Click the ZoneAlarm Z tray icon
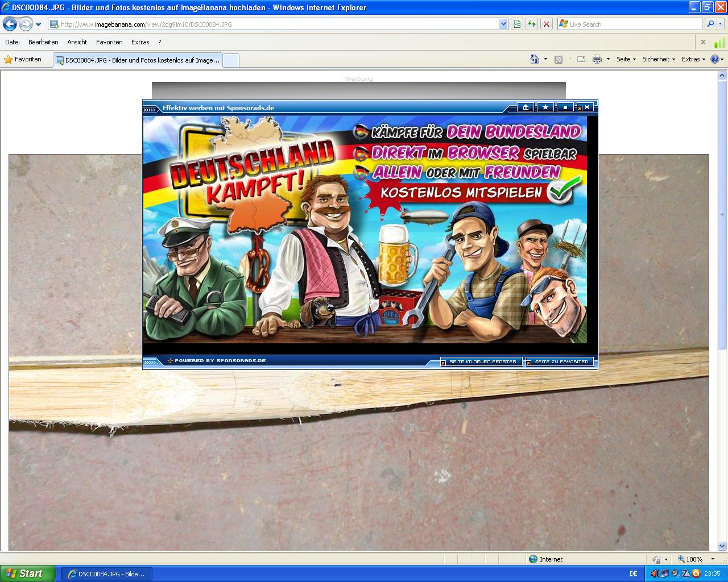The width and height of the screenshot is (728, 582). 685,573
